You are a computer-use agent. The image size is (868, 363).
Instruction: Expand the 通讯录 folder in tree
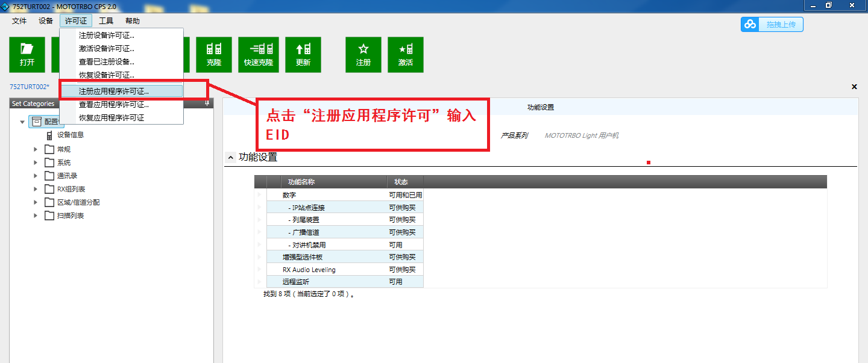36,176
